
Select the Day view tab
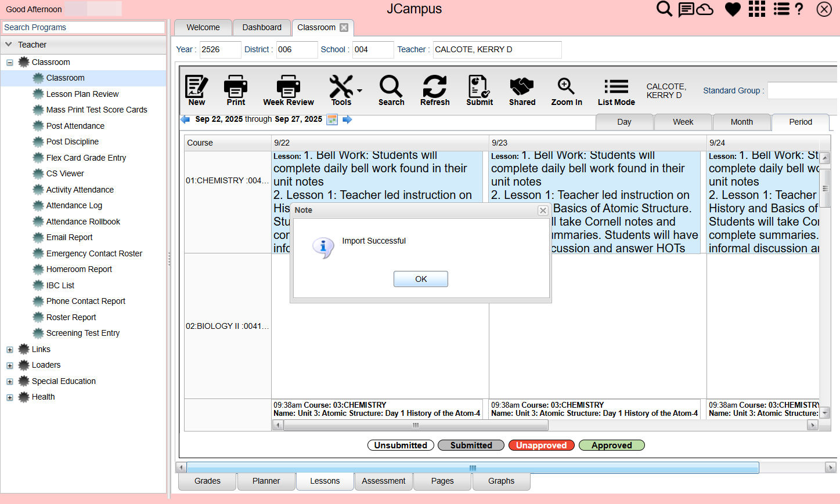click(625, 122)
